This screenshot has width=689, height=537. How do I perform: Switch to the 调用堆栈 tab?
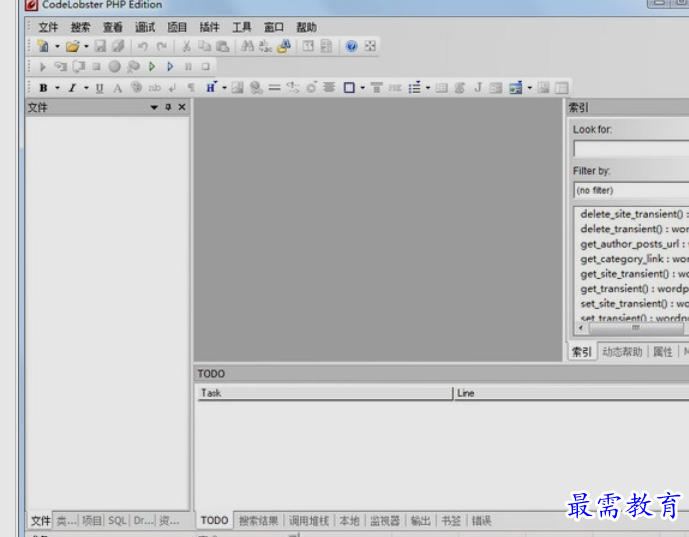tap(309, 521)
